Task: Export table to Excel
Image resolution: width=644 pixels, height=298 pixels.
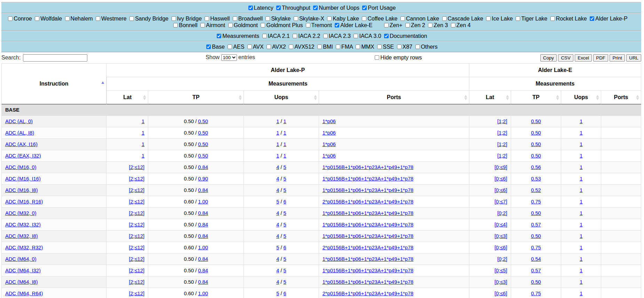Action: (583, 58)
